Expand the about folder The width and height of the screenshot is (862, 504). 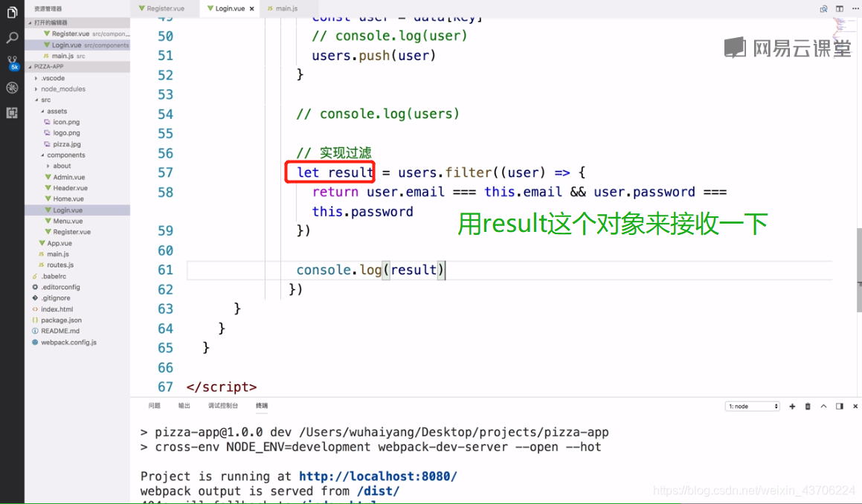77,166
